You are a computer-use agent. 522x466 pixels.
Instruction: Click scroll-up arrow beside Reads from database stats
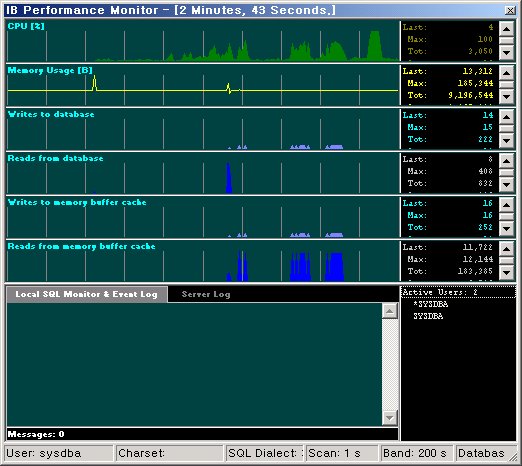506,161
